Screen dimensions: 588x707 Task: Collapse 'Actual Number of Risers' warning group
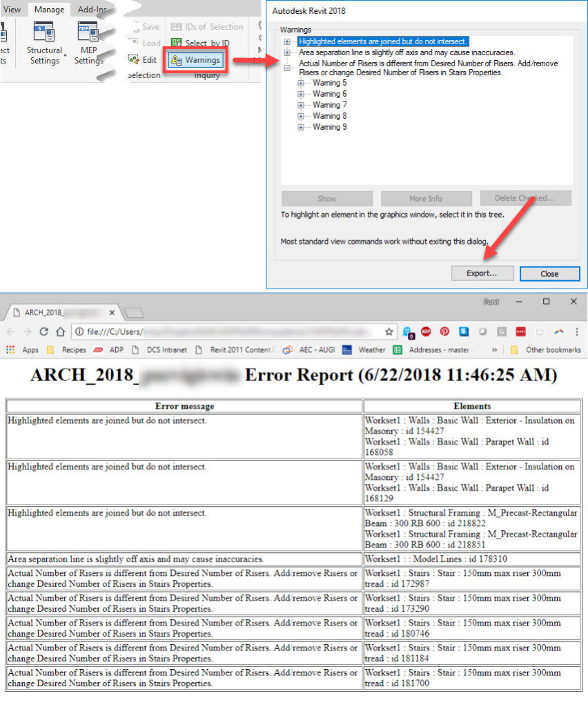coord(287,68)
